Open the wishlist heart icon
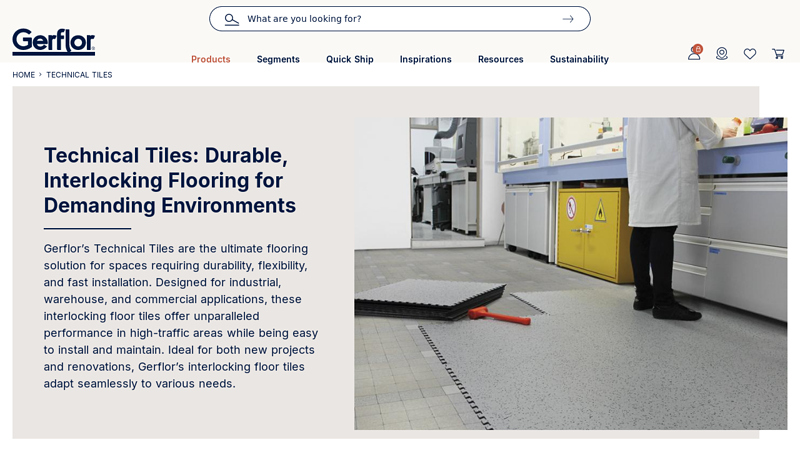This screenshot has width=800, height=450. 749,54
